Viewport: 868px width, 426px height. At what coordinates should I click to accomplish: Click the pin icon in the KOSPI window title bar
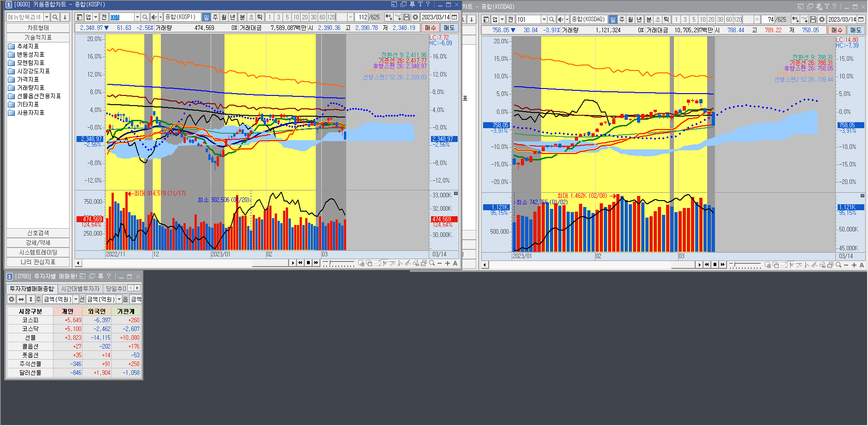[412, 4]
